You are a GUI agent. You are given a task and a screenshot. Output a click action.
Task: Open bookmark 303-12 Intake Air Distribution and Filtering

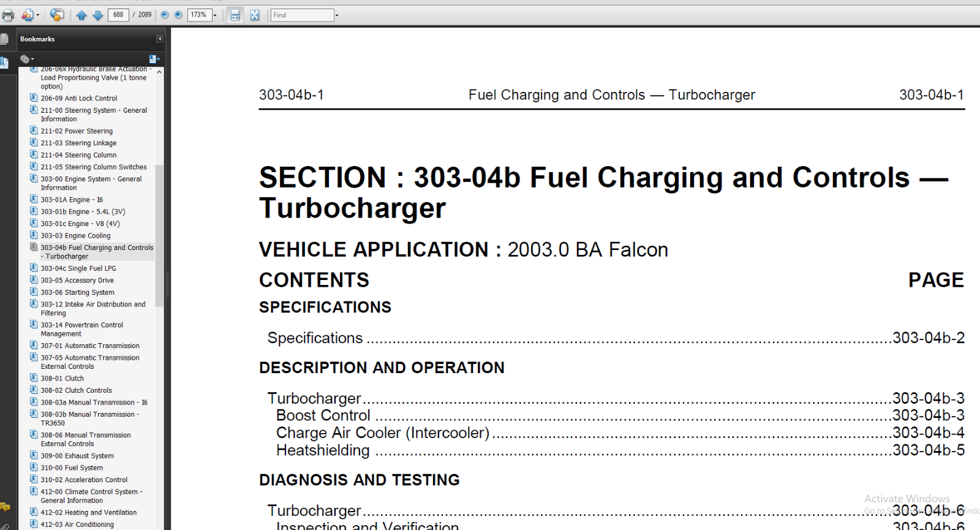point(93,308)
